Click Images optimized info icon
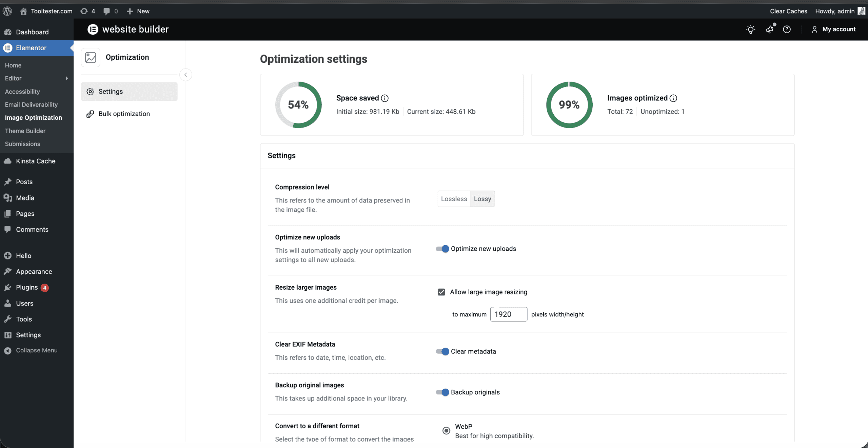The image size is (868, 448). (673, 98)
